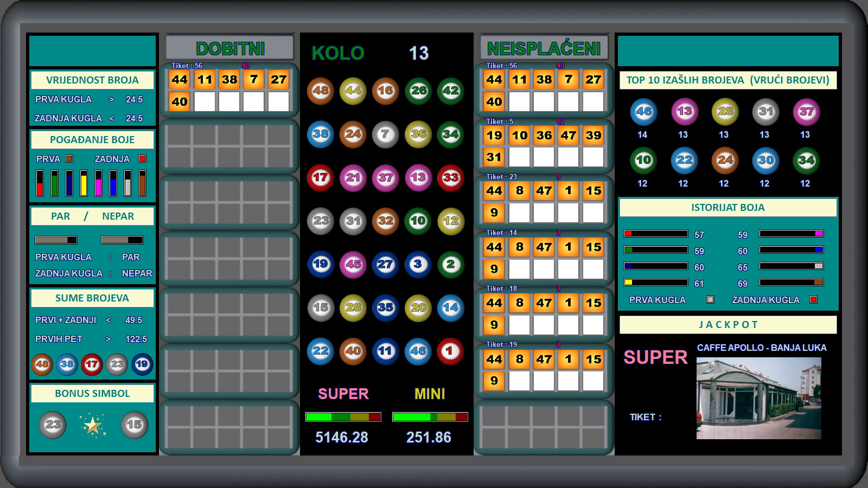Viewport: 868px width, 488px height.
Task: Toggle ZADNJA KUGLA red legend square
Action: pos(813,299)
